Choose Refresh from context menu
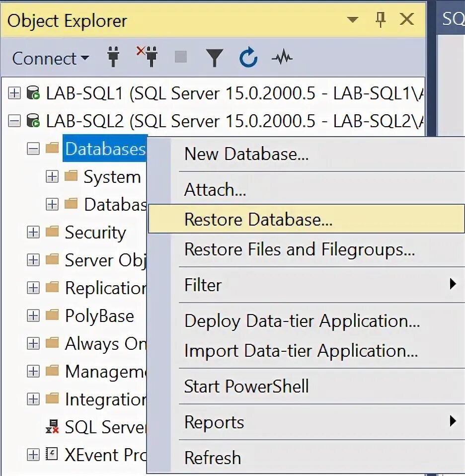Viewport: 465px width, 476px height. pos(307,458)
